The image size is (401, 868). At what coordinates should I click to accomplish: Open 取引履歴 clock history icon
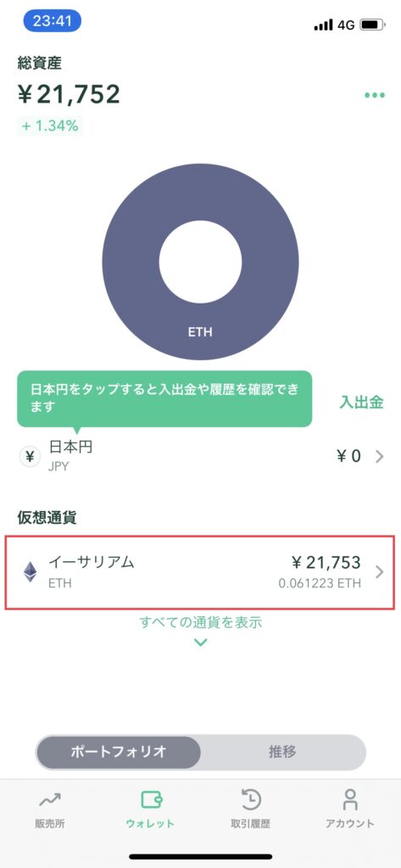pyautogui.click(x=251, y=800)
